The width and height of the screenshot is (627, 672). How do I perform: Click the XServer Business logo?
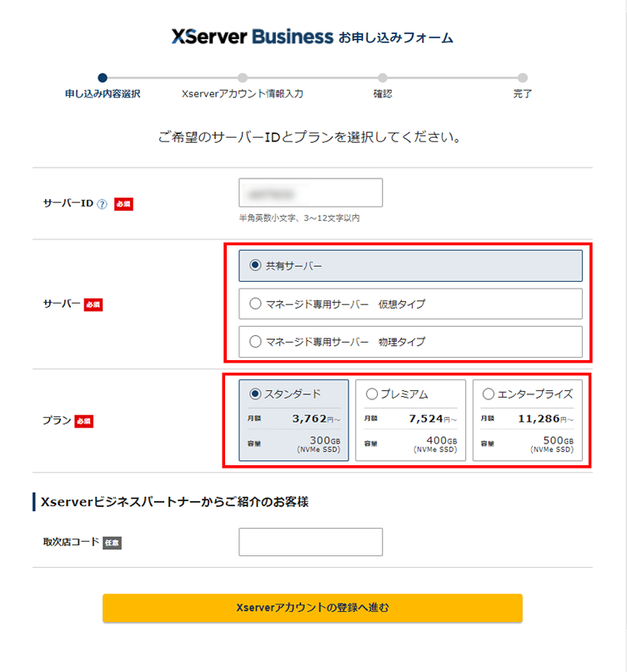252,37
